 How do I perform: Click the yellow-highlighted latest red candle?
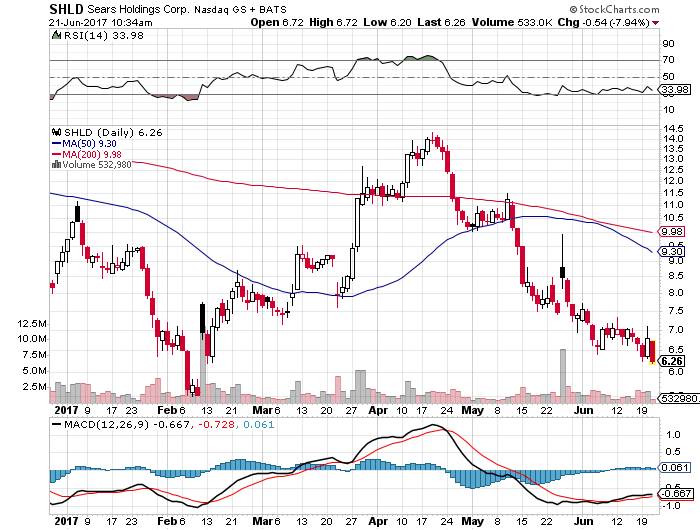(652, 352)
